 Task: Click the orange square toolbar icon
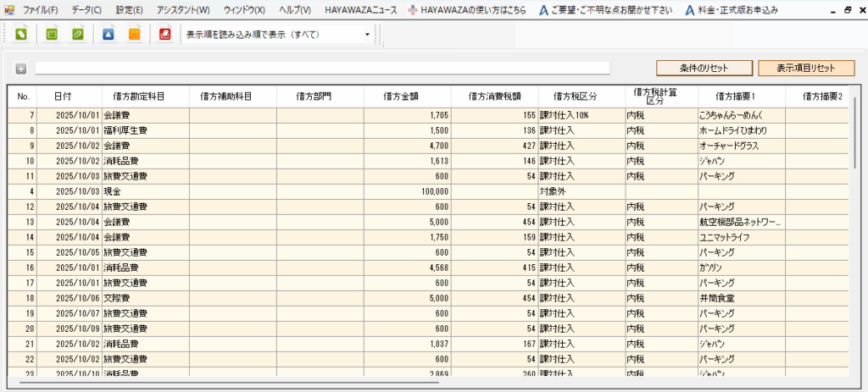click(134, 35)
